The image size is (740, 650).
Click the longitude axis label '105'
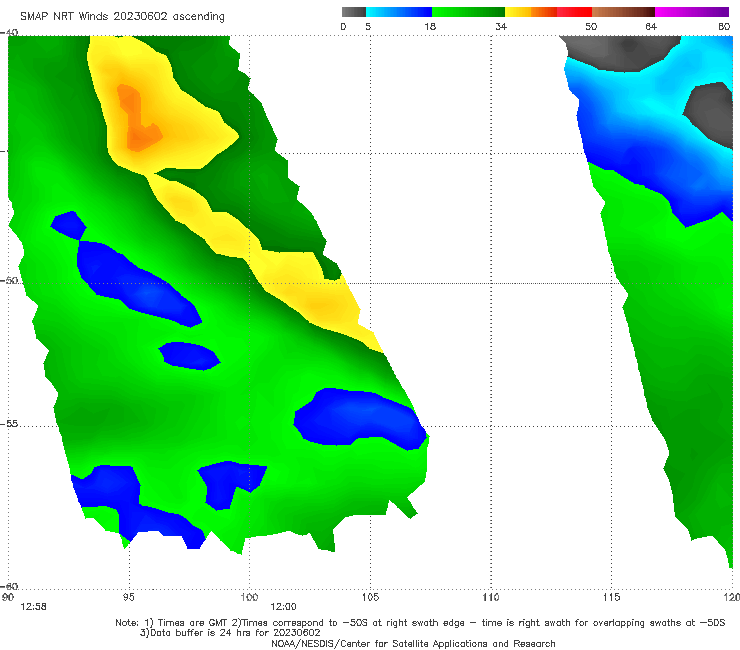tap(370, 598)
